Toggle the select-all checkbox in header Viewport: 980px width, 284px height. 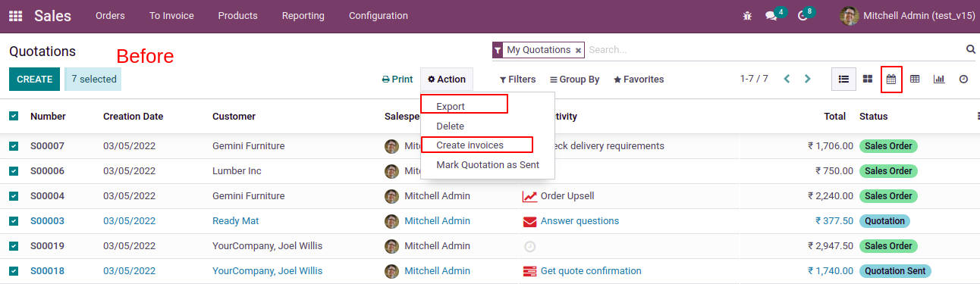coord(14,116)
